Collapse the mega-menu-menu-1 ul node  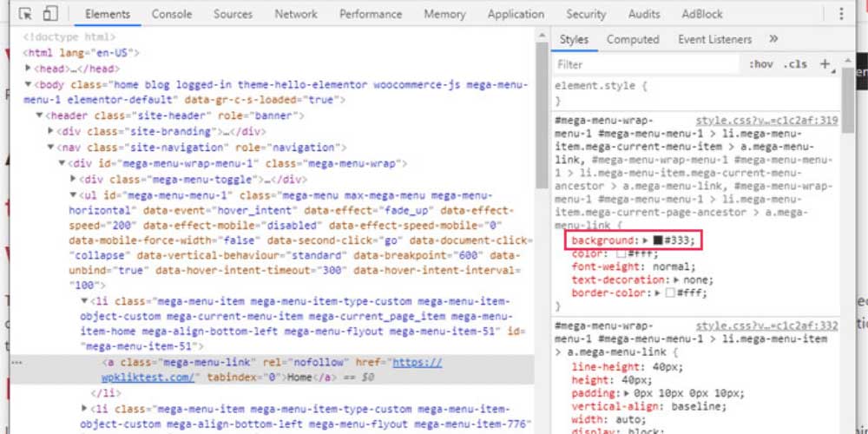coord(72,195)
